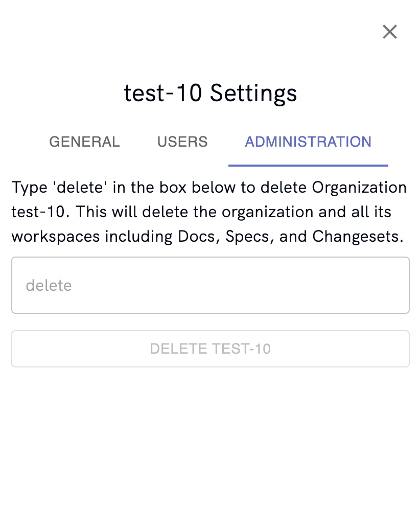This screenshot has height=508, width=420.
Task: Select the tab left of Users
Action: click(x=84, y=142)
